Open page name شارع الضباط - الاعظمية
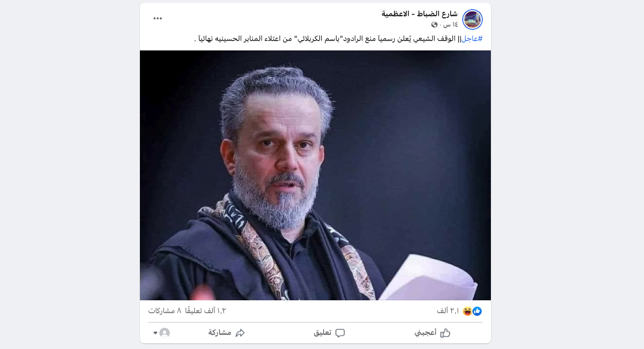The image size is (644, 349). point(419,14)
